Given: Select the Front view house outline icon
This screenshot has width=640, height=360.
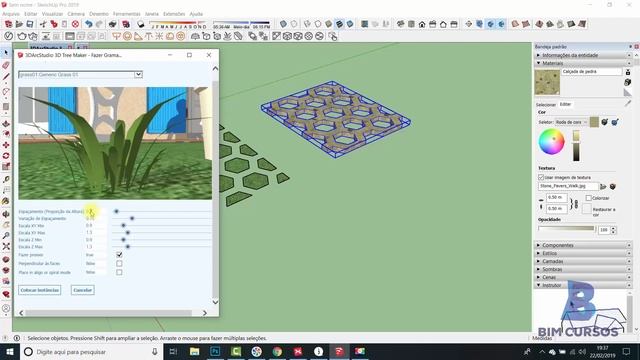Looking at the screenshot, I should click(422, 24).
